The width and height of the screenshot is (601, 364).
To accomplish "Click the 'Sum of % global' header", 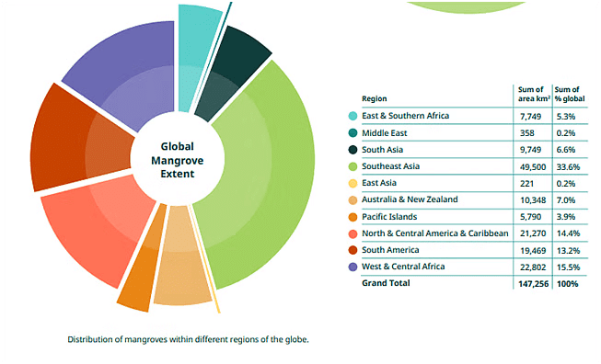I will point(570,94).
